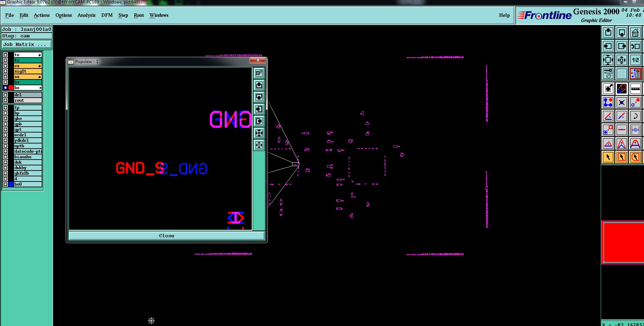
Task: Click the previous view (undo zoom) icon
Action: point(635,46)
